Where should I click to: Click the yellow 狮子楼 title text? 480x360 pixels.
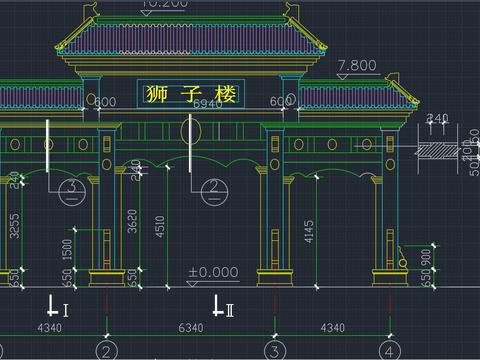pyautogui.click(x=191, y=94)
